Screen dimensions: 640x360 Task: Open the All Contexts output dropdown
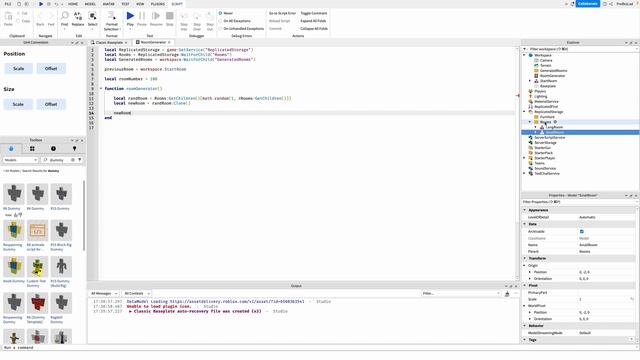click(x=136, y=293)
